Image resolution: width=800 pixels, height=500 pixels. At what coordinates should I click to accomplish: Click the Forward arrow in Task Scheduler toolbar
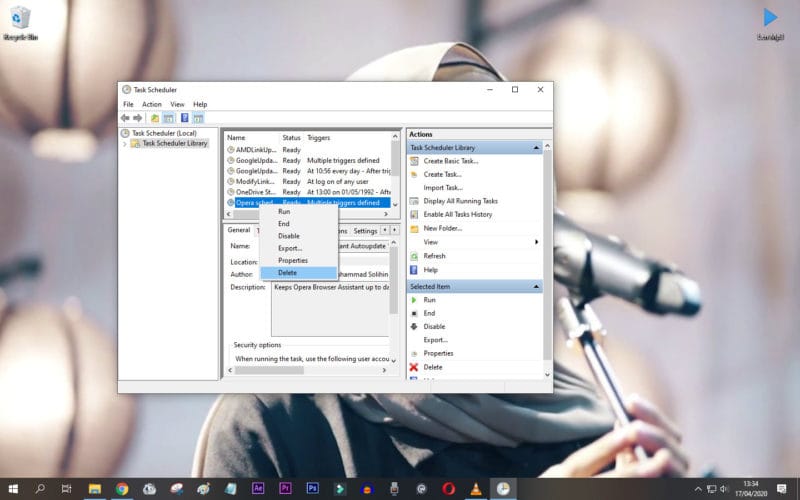(x=138, y=118)
